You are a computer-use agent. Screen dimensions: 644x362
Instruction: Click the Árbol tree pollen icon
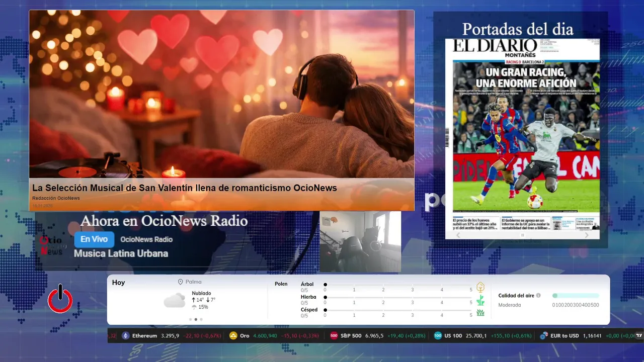[480, 287]
